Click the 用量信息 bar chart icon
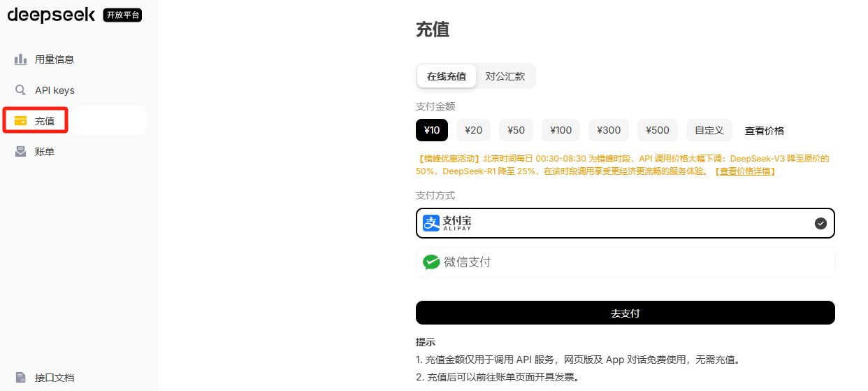The image size is (868, 391). [x=21, y=59]
